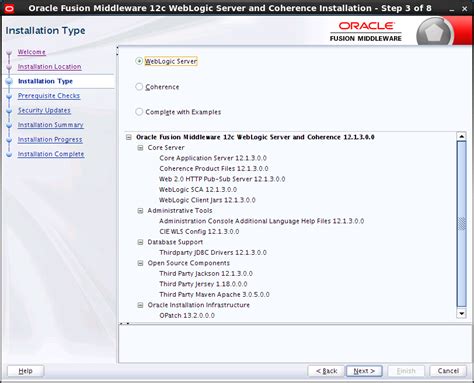Proceed with the Next button
This screenshot has height=383, width=474.
point(364,371)
